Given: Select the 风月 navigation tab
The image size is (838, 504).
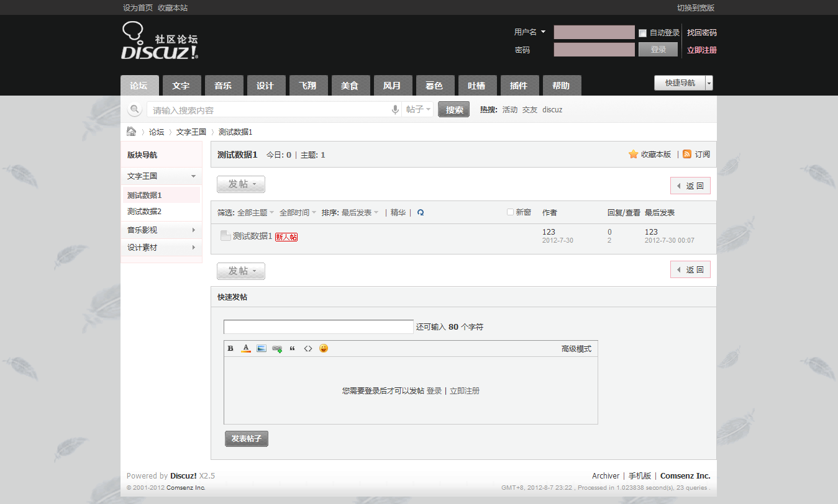Looking at the screenshot, I should (x=392, y=86).
